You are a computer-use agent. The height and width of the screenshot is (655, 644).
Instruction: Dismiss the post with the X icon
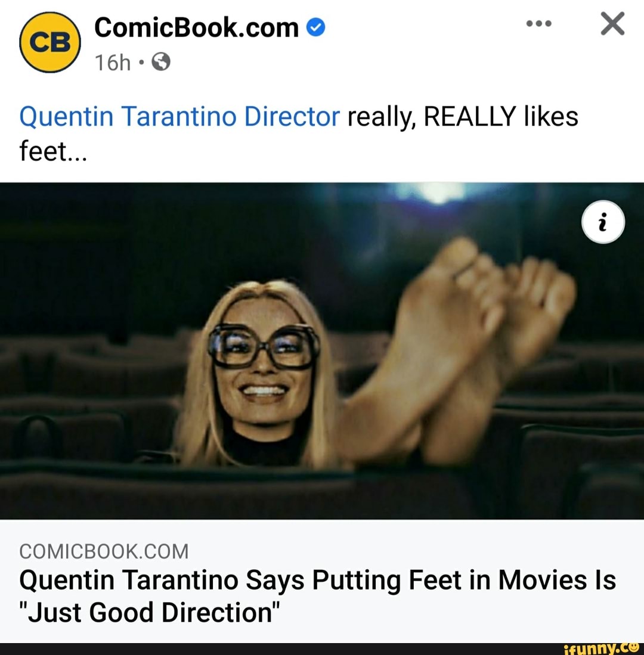(612, 23)
